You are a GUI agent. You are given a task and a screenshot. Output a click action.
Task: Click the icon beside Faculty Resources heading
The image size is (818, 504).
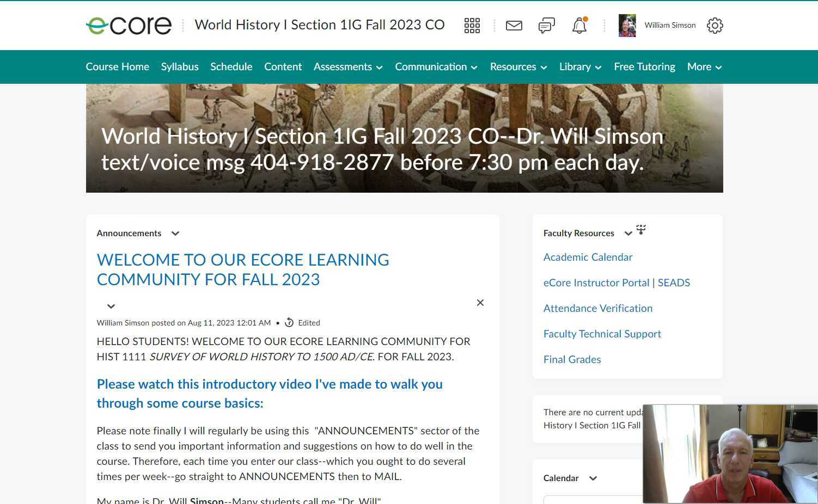pyautogui.click(x=641, y=230)
